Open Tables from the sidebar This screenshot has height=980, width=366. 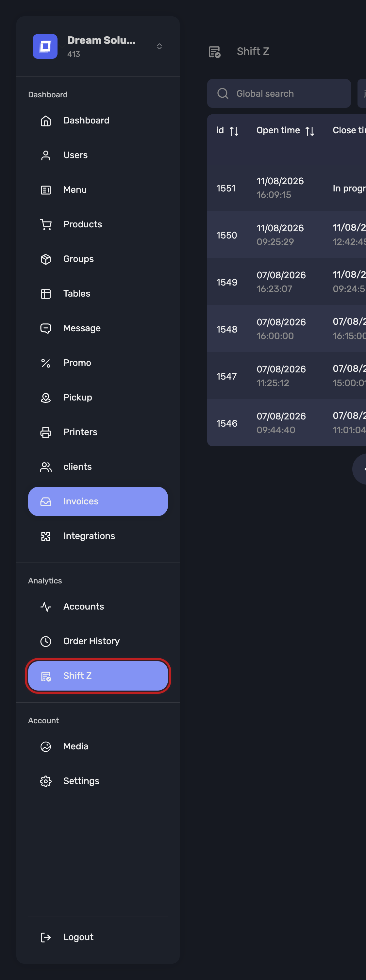pyautogui.click(x=76, y=294)
